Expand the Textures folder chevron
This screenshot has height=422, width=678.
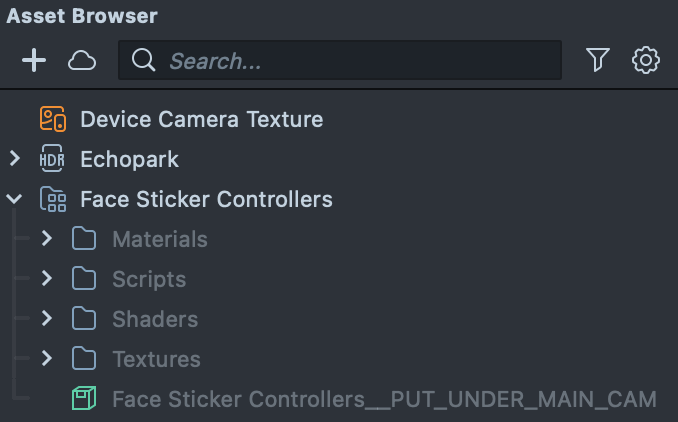(47, 359)
